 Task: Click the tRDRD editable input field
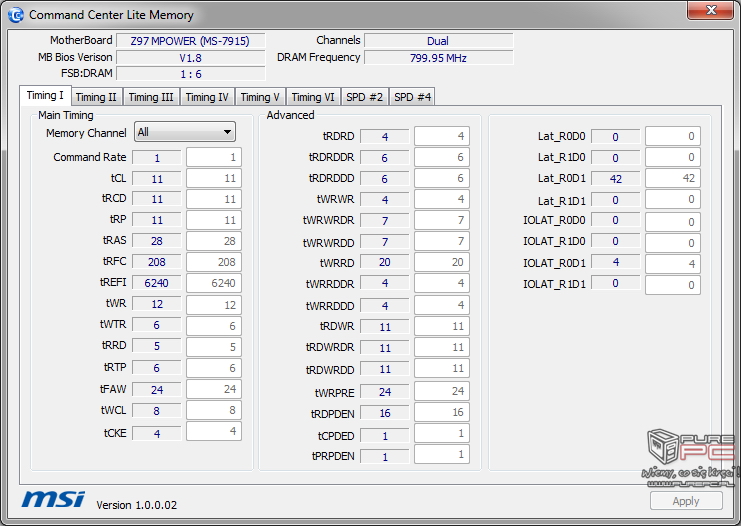tap(441, 136)
